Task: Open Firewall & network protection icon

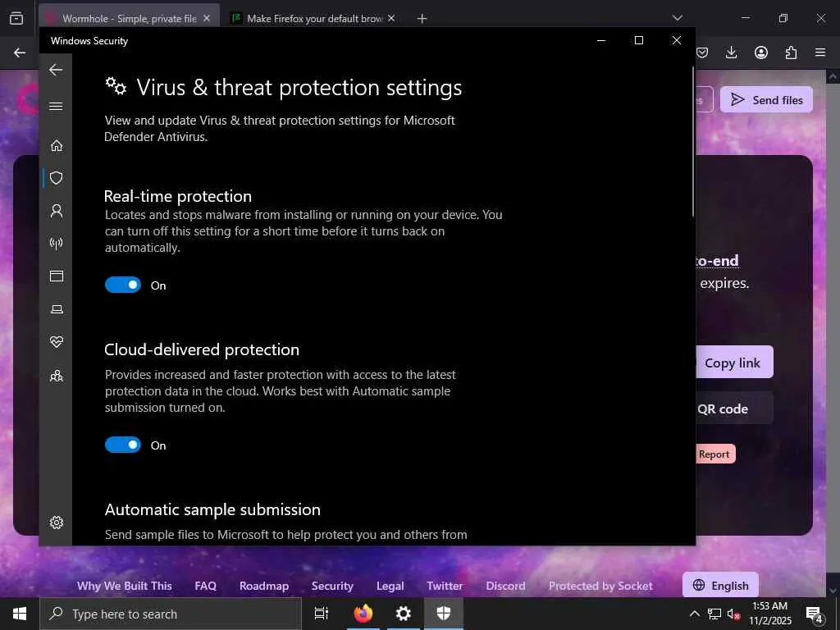Action: [x=57, y=244]
